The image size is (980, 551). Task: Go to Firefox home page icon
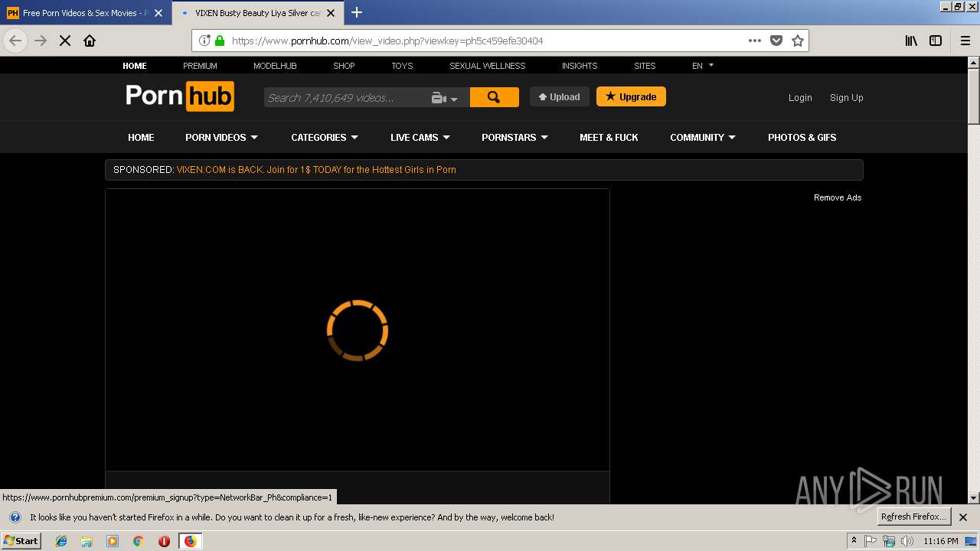tap(90, 41)
